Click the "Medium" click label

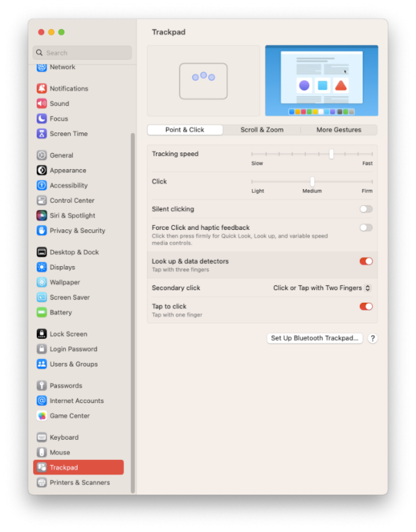coord(312,191)
